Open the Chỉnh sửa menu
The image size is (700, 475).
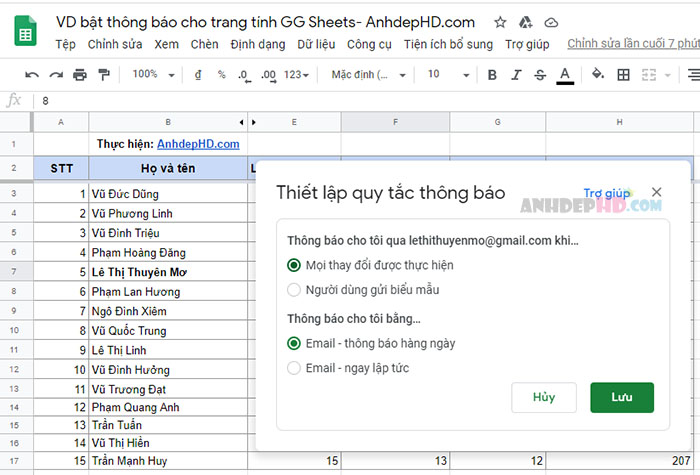(x=115, y=44)
